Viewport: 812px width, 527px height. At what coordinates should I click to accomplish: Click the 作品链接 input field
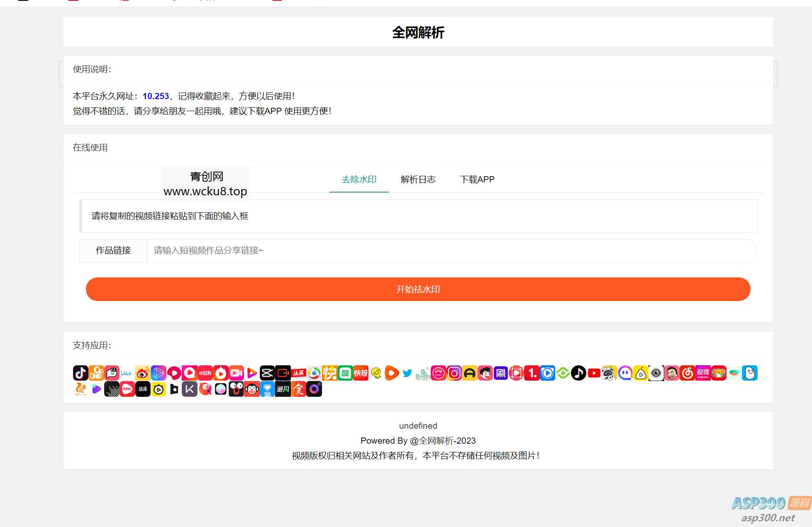click(x=415, y=251)
